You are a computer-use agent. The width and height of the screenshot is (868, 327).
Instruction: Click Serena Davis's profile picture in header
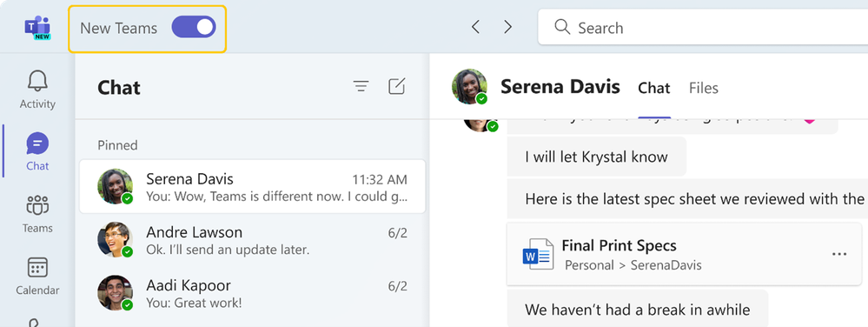[x=469, y=86]
